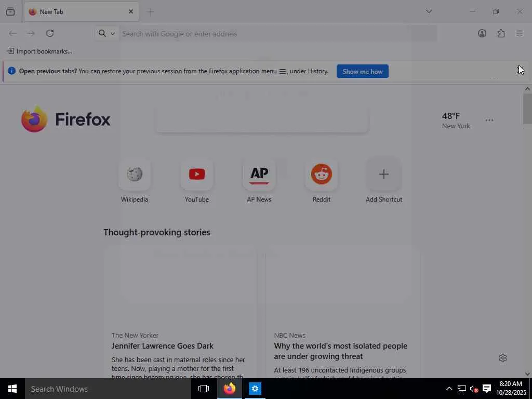
Task: Click The New Yorker source label
Action: pos(135,335)
